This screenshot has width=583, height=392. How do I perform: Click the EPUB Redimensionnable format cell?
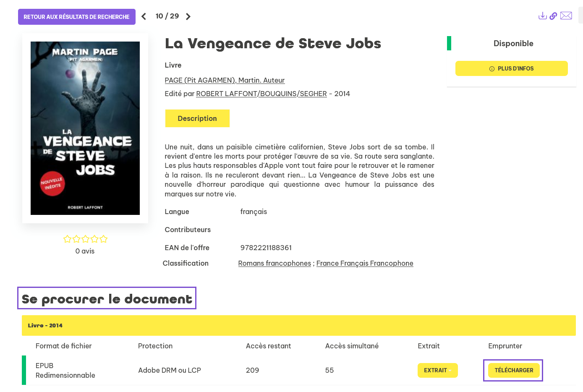[65, 370]
